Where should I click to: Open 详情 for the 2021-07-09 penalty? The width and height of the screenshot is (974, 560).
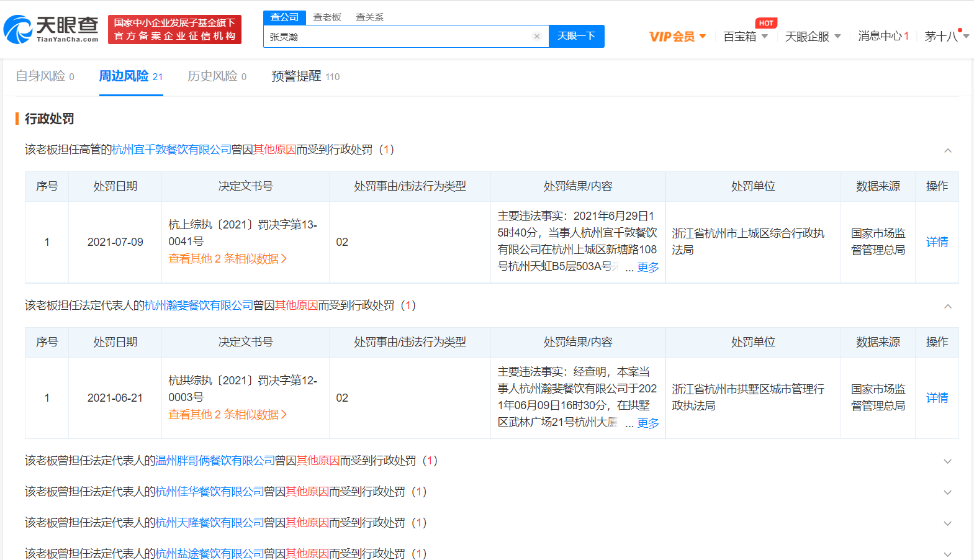click(x=937, y=242)
